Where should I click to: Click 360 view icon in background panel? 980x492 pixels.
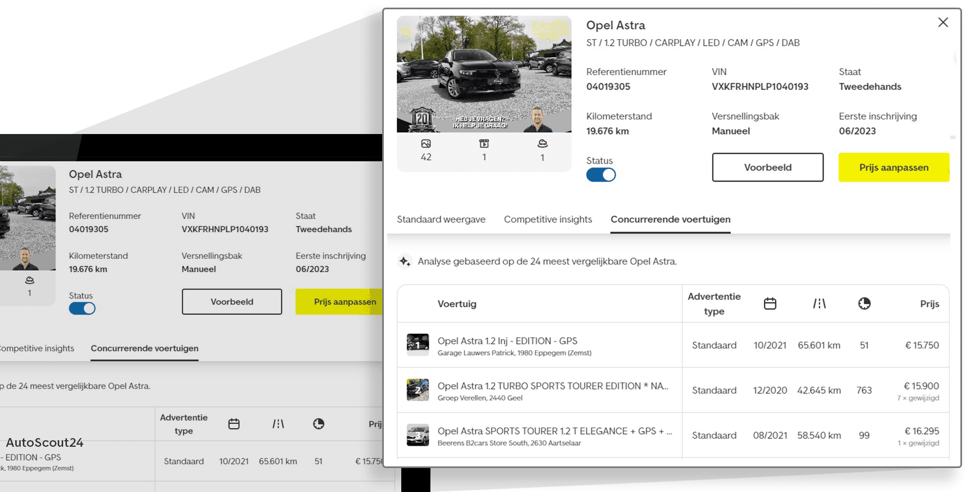pyautogui.click(x=29, y=280)
